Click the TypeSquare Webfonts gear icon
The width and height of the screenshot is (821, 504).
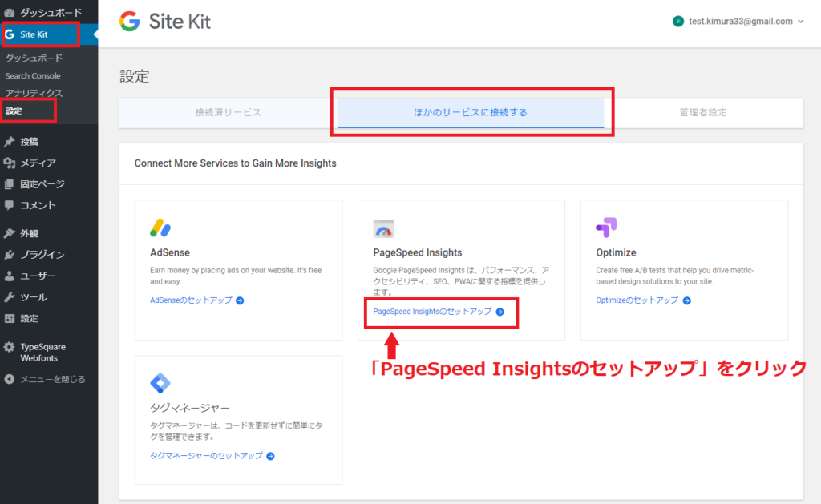[x=10, y=347]
